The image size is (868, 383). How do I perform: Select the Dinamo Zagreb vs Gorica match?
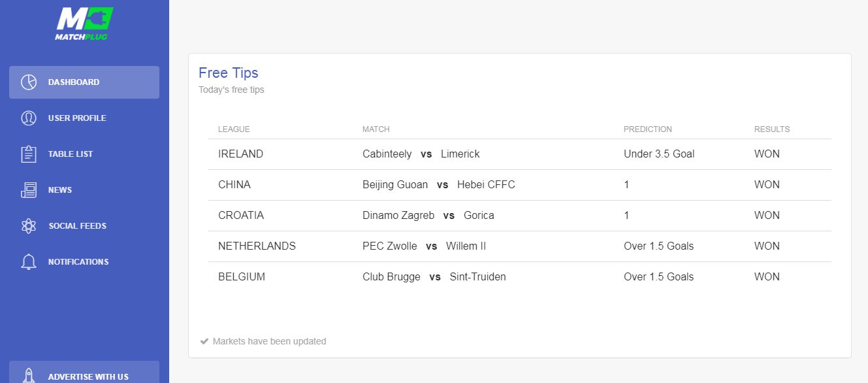coord(428,216)
